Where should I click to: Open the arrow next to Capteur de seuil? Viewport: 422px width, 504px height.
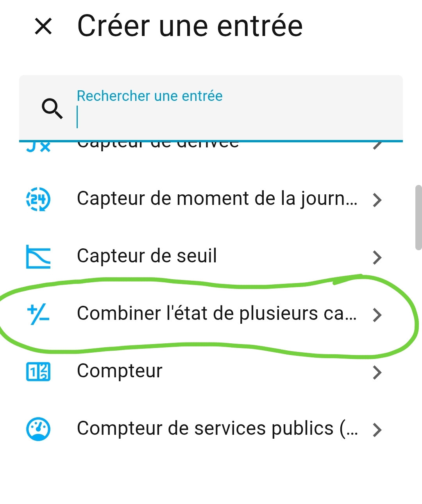pyautogui.click(x=377, y=257)
